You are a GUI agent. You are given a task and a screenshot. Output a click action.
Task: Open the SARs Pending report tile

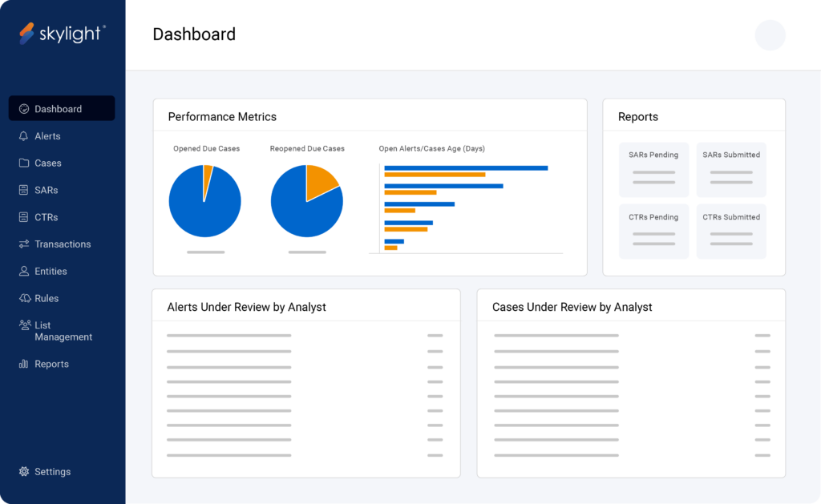click(x=653, y=169)
